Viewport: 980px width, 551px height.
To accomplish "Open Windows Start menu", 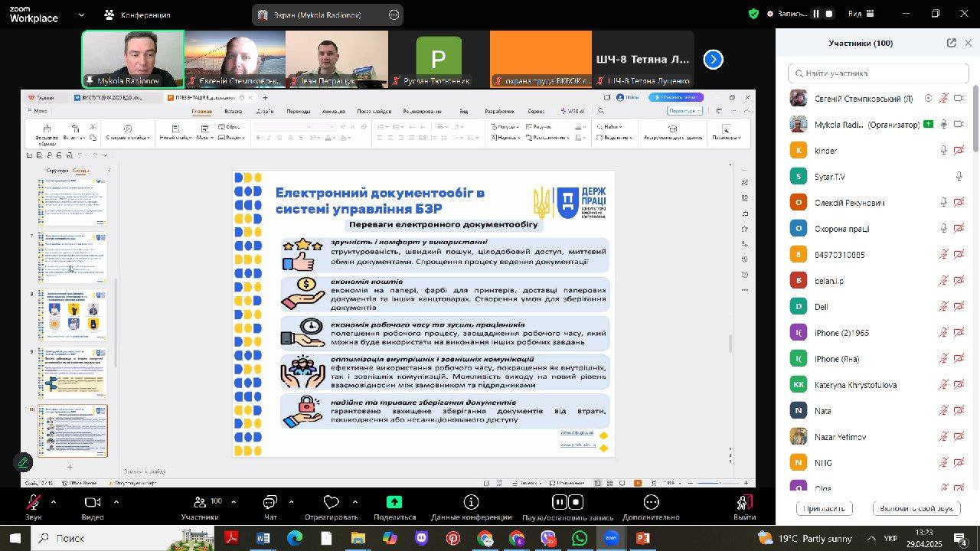I will tap(15, 538).
